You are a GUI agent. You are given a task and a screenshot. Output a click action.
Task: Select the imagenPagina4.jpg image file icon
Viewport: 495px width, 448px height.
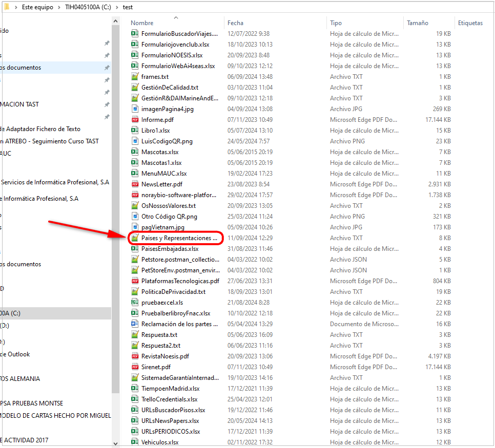click(x=135, y=109)
